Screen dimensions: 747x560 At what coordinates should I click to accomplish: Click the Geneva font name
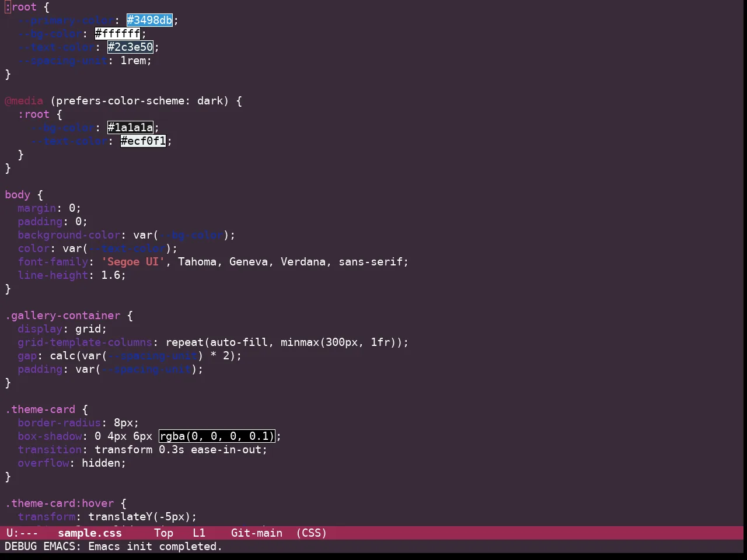249,262
